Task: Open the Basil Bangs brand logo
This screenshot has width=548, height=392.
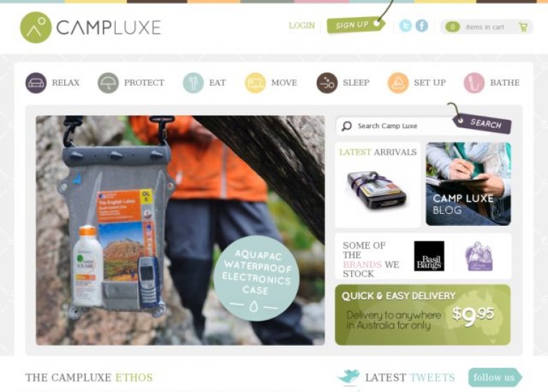Action: pos(429,256)
